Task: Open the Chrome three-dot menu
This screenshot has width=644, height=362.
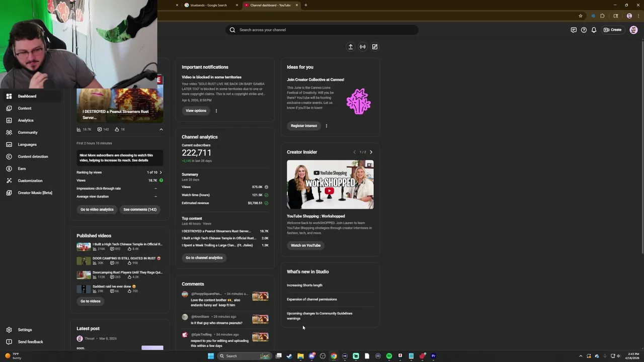Action: (x=638, y=16)
